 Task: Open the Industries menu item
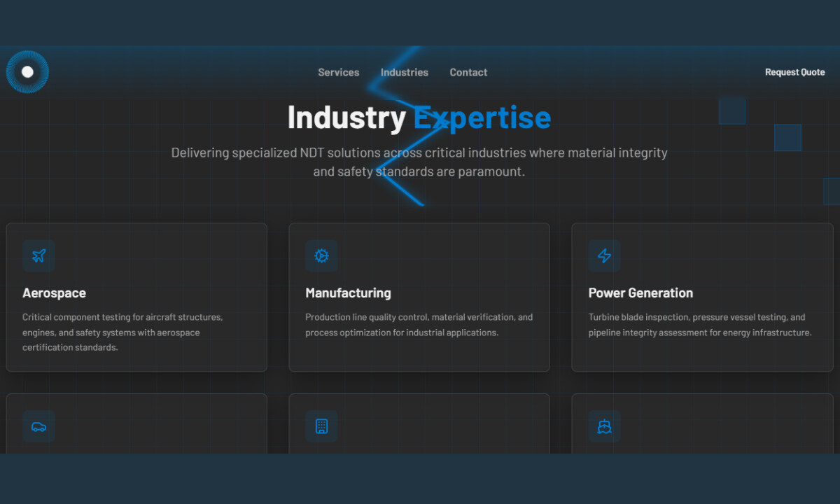coord(404,71)
